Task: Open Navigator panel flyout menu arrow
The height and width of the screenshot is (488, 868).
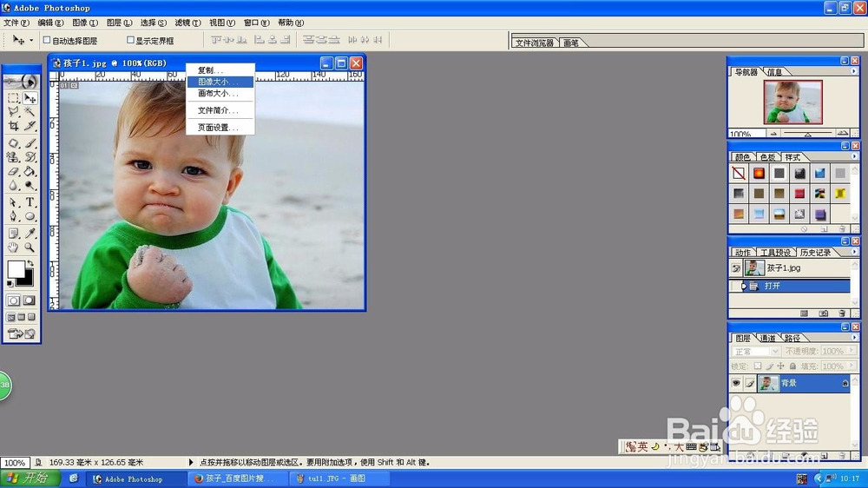Action: (x=853, y=71)
